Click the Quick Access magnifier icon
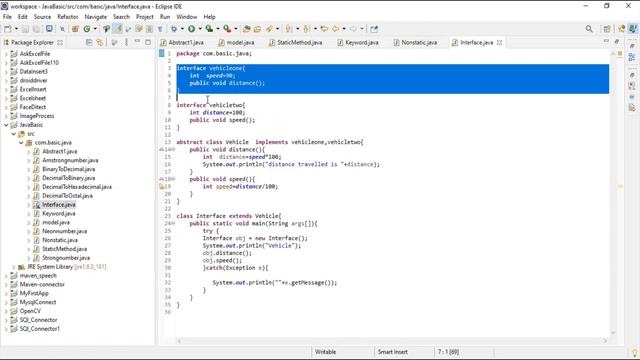Image resolution: width=640 pixels, height=360 pixels. coord(589,29)
